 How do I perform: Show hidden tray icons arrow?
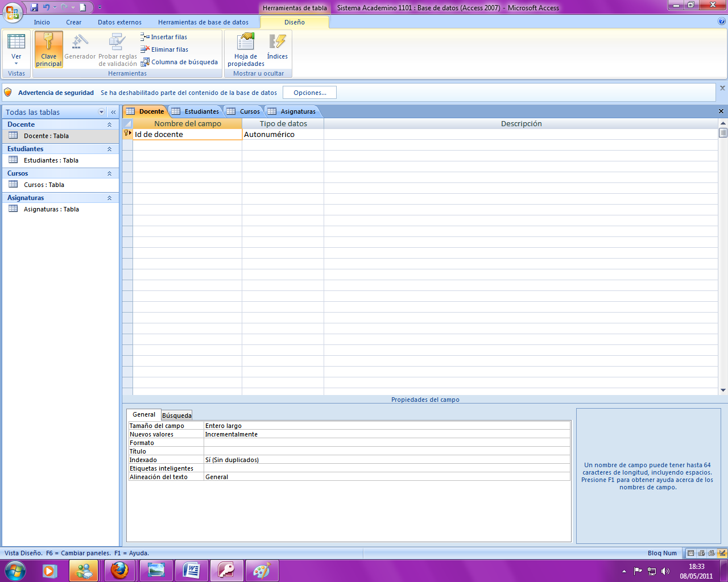point(624,571)
